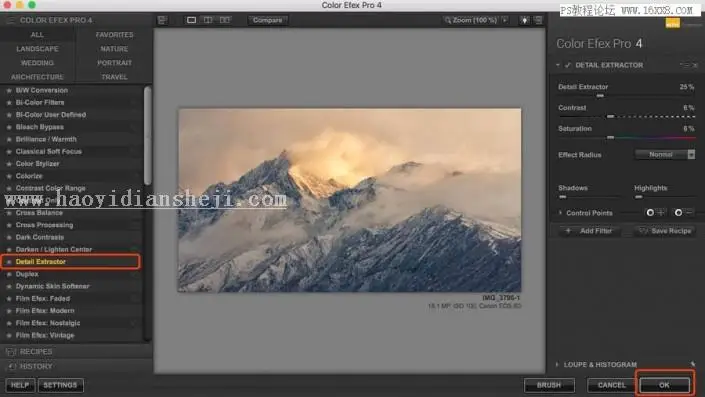This screenshot has height=397, width=705.
Task: Toggle the filter list panel visibility icon
Action: [162, 20]
